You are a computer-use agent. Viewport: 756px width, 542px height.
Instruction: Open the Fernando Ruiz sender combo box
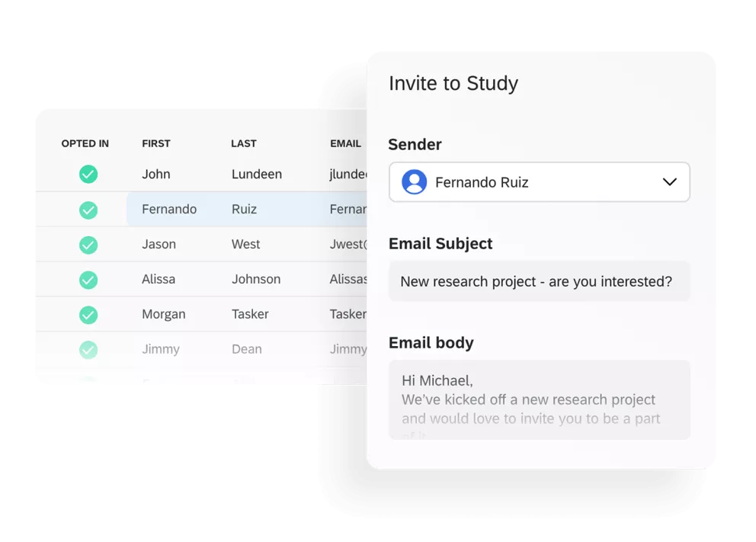(x=539, y=182)
